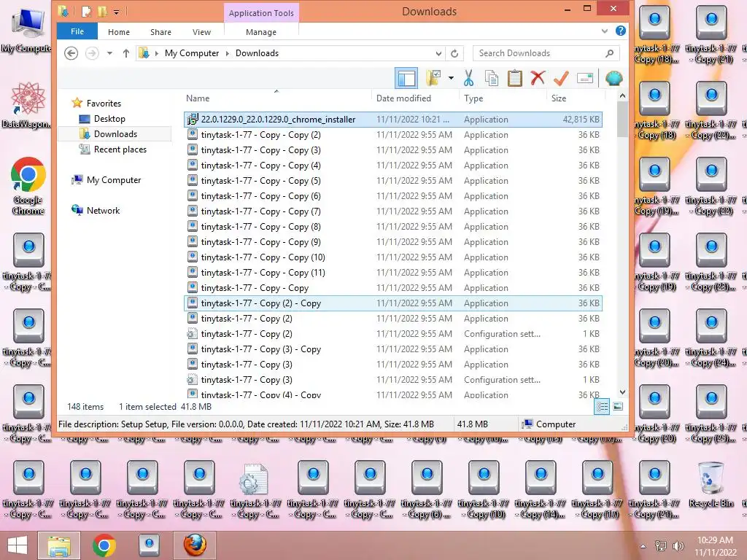This screenshot has width=747, height=560.
Task: Select tinytask-1-77 - Copy (3) - Copy
Action: pos(393,349)
